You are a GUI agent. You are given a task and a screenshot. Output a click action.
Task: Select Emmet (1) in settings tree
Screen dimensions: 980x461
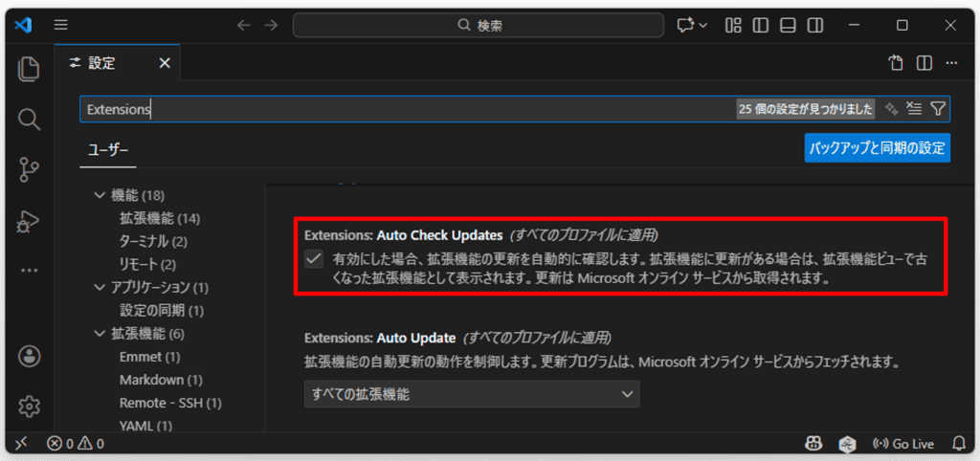tap(150, 357)
